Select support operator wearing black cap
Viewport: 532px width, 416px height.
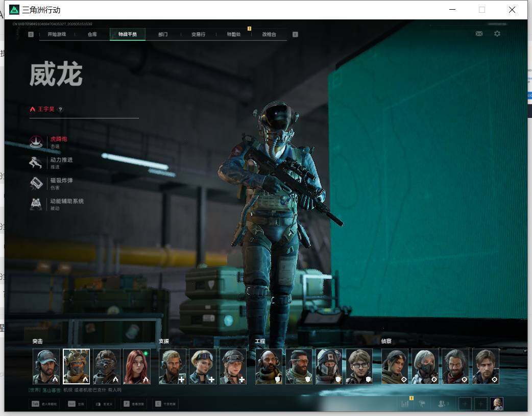[x=233, y=366]
